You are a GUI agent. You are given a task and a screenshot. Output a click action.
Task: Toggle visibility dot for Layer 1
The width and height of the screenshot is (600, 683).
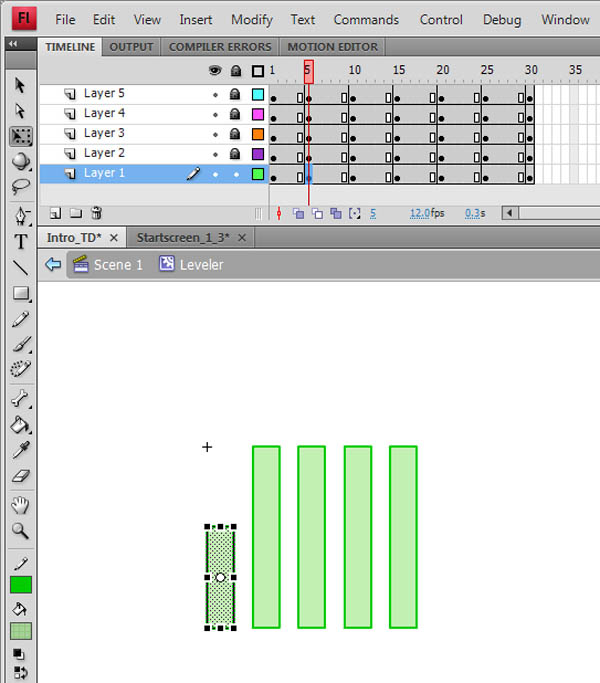coord(215,175)
